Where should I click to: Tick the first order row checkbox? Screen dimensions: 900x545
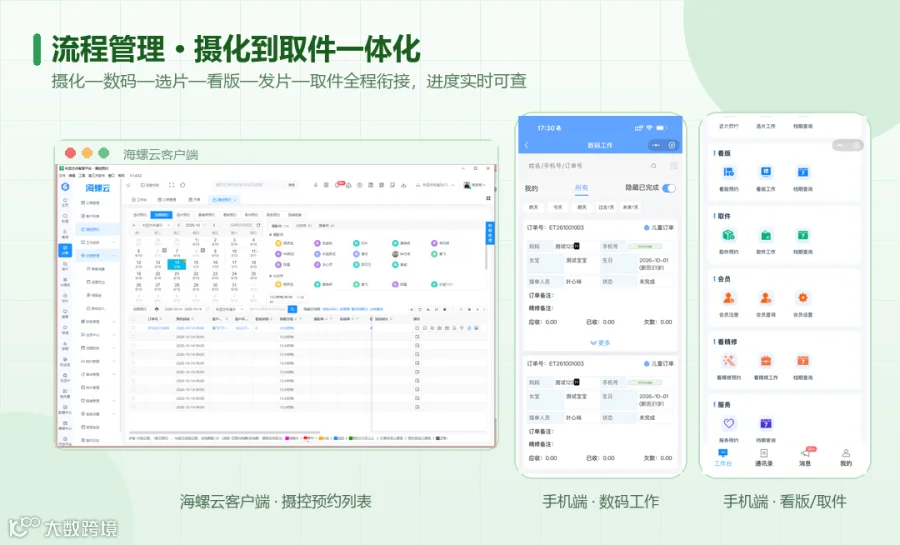(x=133, y=328)
